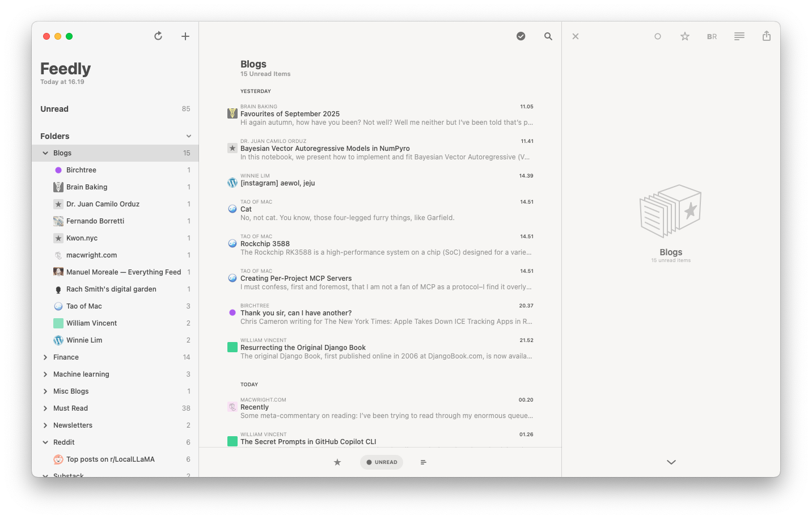This screenshot has height=519, width=812.
Task: Toggle the star in the article toolbar
Action: (x=685, y=36)
